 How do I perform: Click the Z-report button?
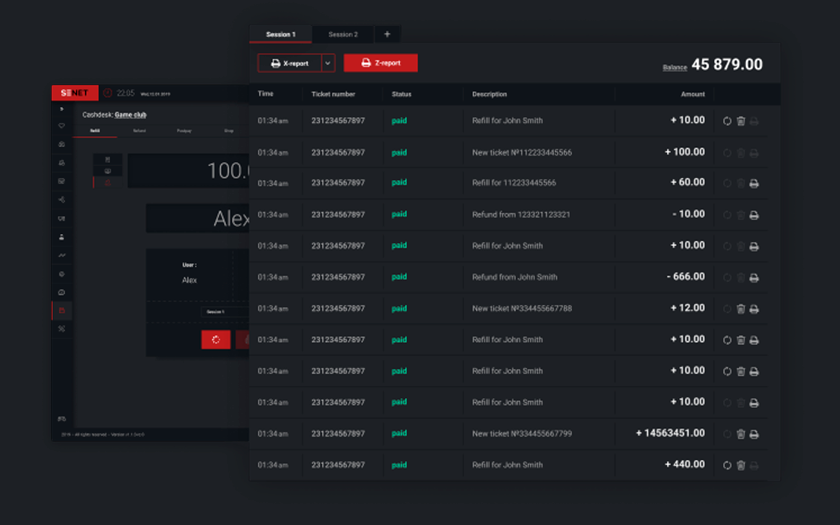tap(381, 63)
